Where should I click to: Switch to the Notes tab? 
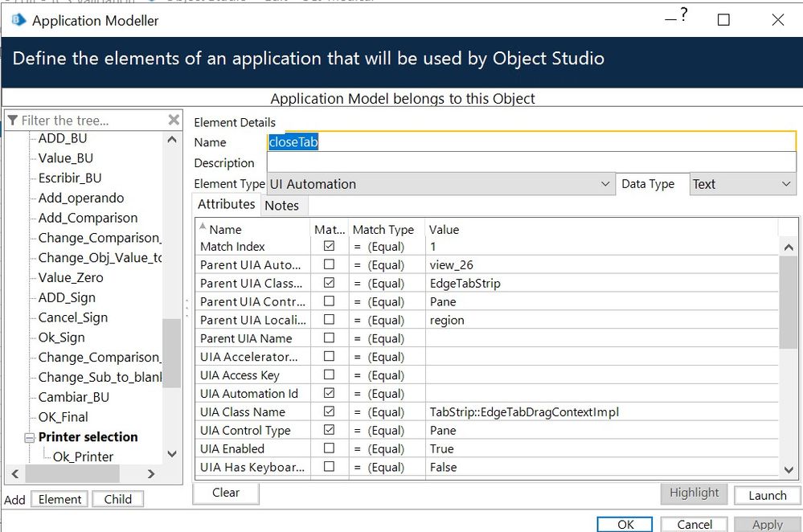[281, 206]
